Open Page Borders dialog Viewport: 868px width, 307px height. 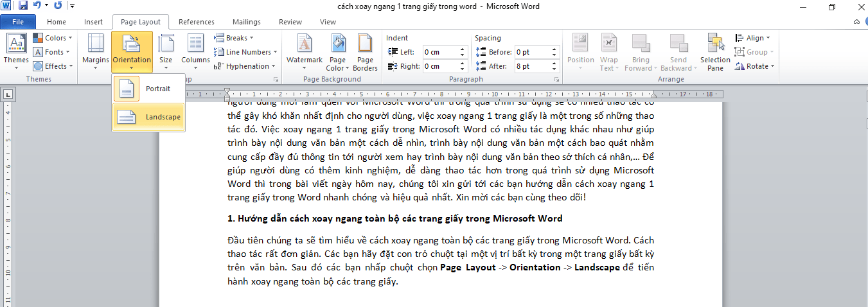click(365, 51)
